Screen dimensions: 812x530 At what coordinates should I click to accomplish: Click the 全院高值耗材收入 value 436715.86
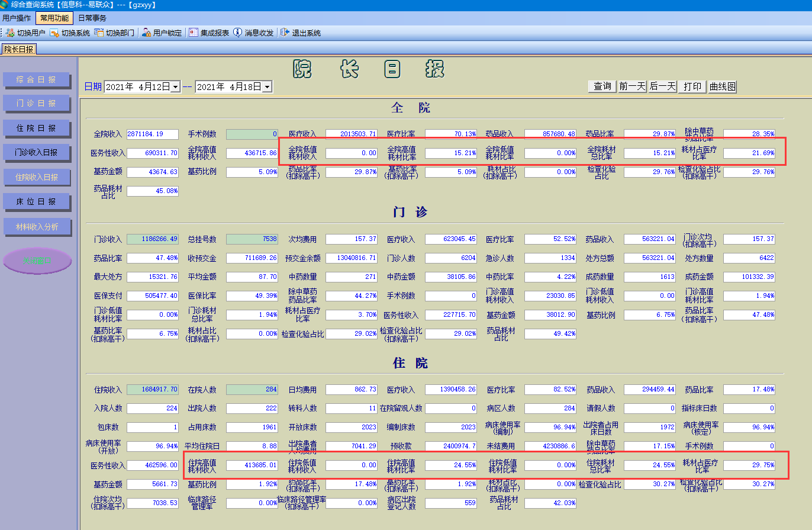click(252, 153)
